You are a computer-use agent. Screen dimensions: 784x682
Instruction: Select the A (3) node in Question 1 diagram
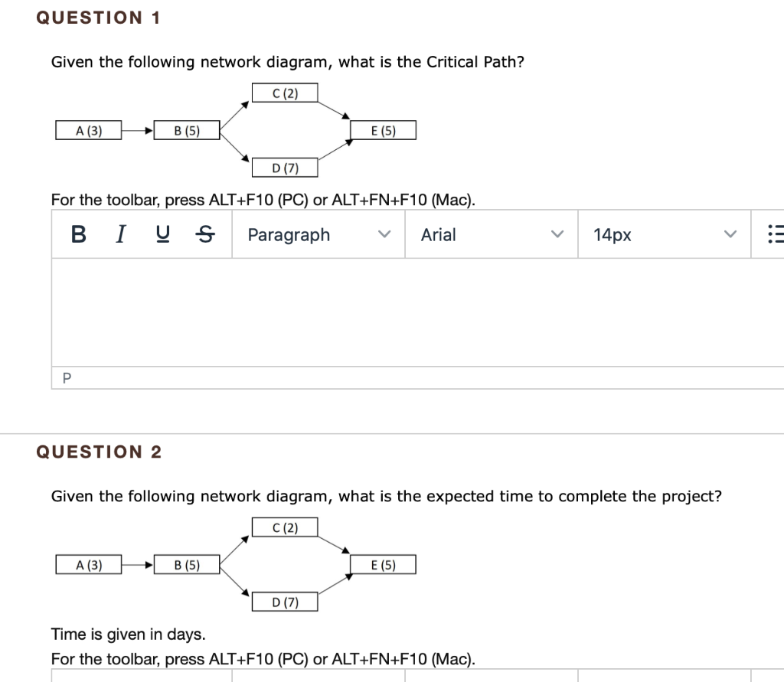point(87,129)
